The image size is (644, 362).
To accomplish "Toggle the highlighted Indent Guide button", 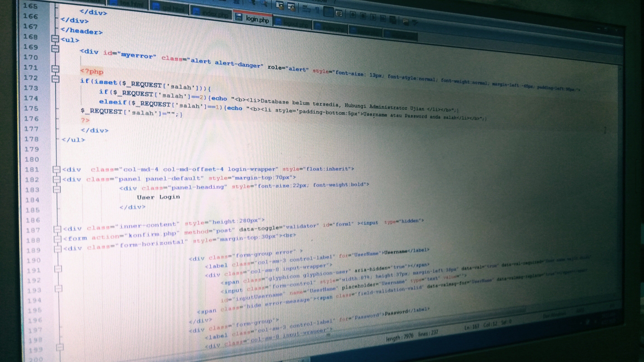I will pos(329,11).
